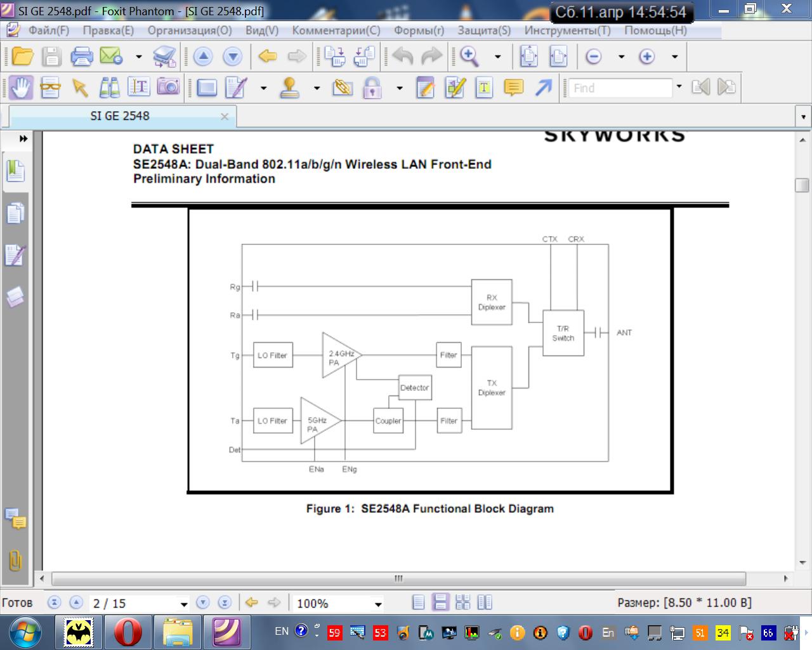This screenshot has height=650, width=812.
Task: Open the page number dropdown
Action: 183,604
